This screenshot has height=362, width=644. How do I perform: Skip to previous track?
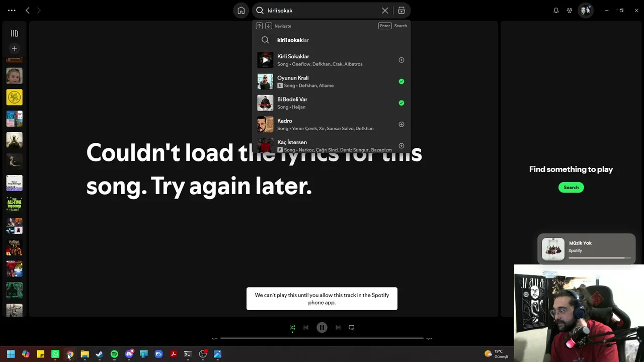click(306, 327)
